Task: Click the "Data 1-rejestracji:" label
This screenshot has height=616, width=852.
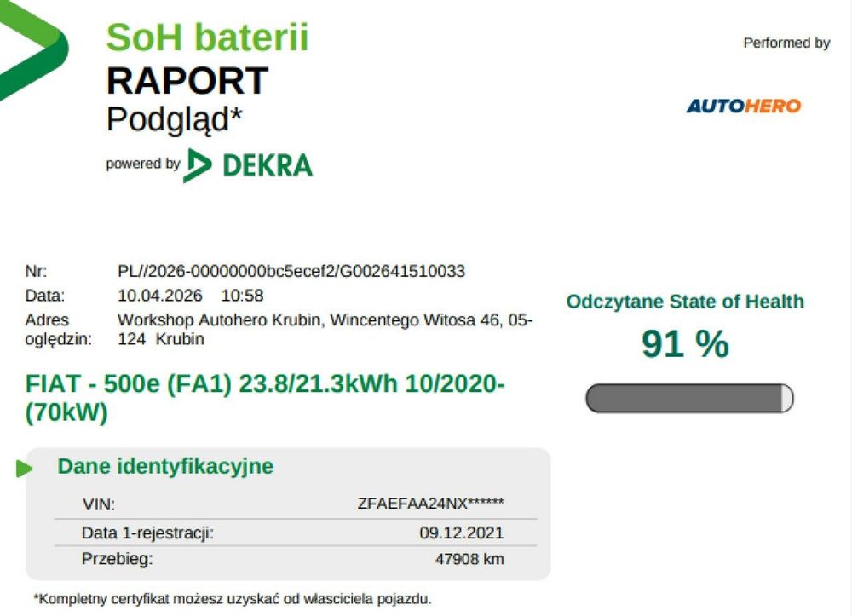Action: tap(147, 533)
